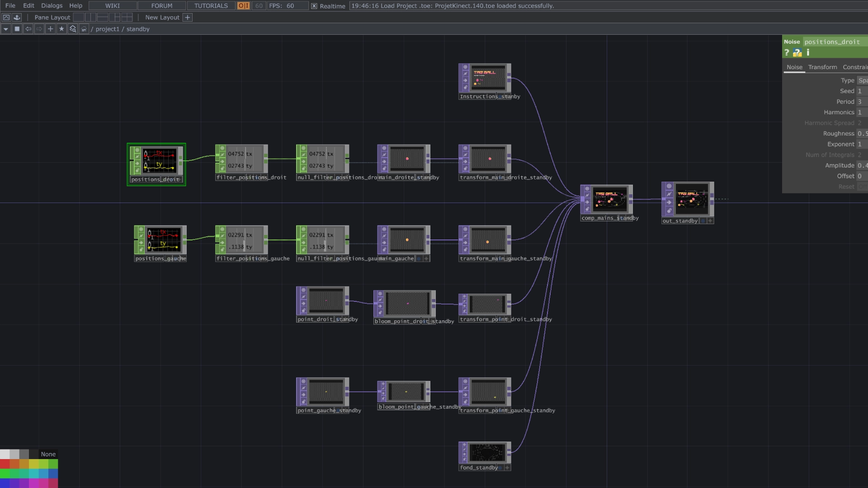Click the TUTORIALS button
This screenshot has height=488, width=868.
[211, 6]
